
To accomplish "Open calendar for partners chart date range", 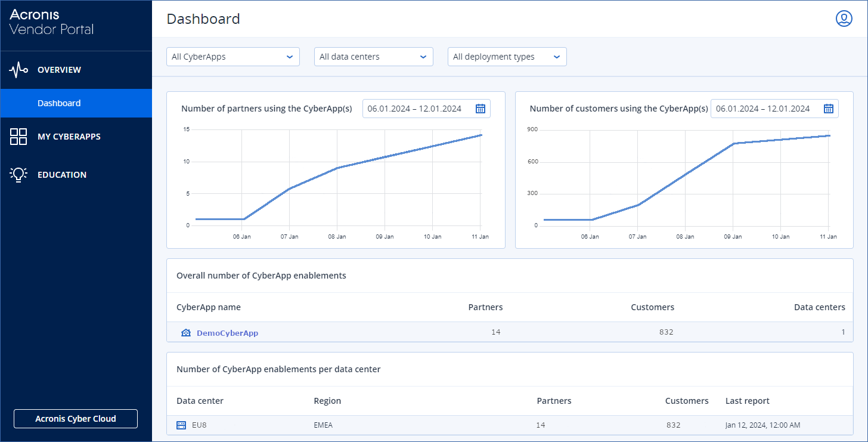I will [480, 109].
